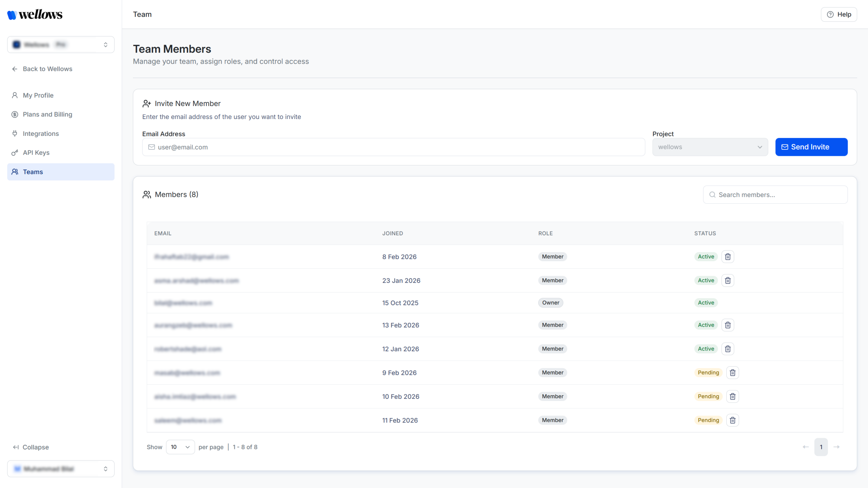
Task: Expand the user account menu at sidebar bottom
Action: click(61, 469)
